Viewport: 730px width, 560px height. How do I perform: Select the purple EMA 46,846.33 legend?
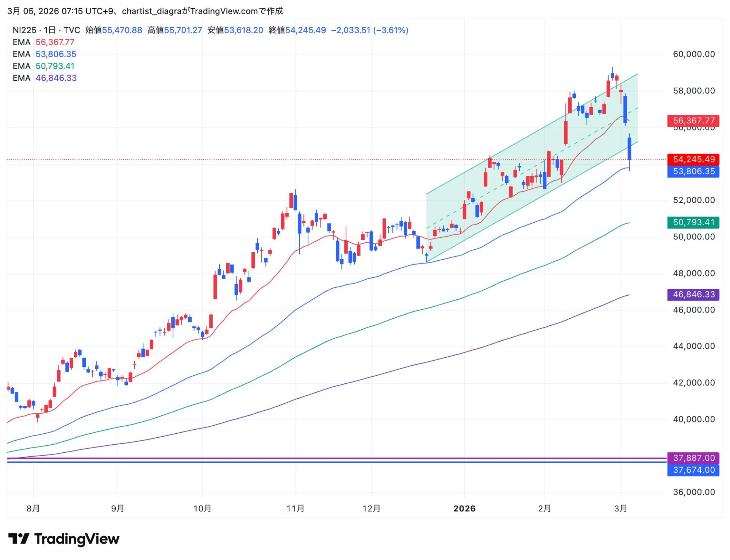coord(45,78)
